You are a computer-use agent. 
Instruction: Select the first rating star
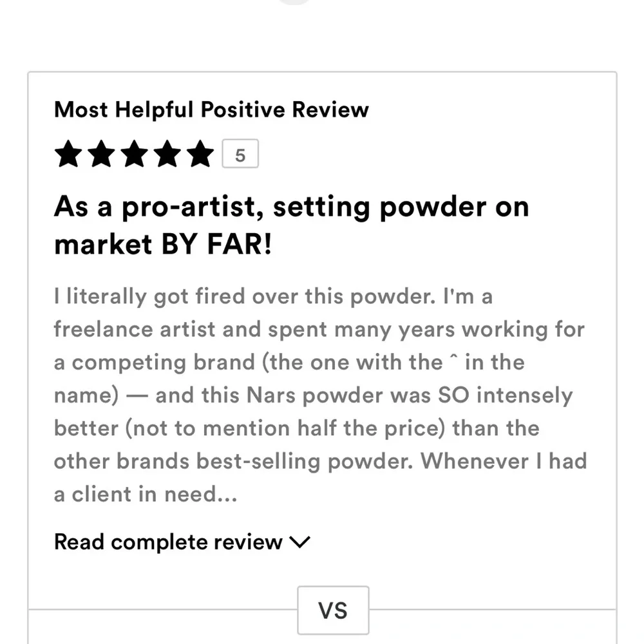pyautogui.click(x=68, y=154)
